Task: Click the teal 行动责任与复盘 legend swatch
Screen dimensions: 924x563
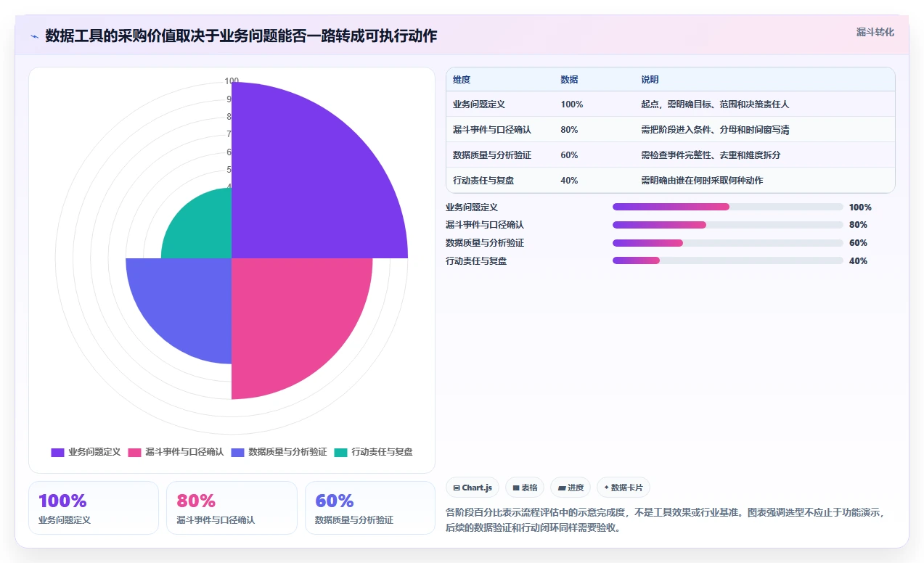Action: [x=341, y=453]
